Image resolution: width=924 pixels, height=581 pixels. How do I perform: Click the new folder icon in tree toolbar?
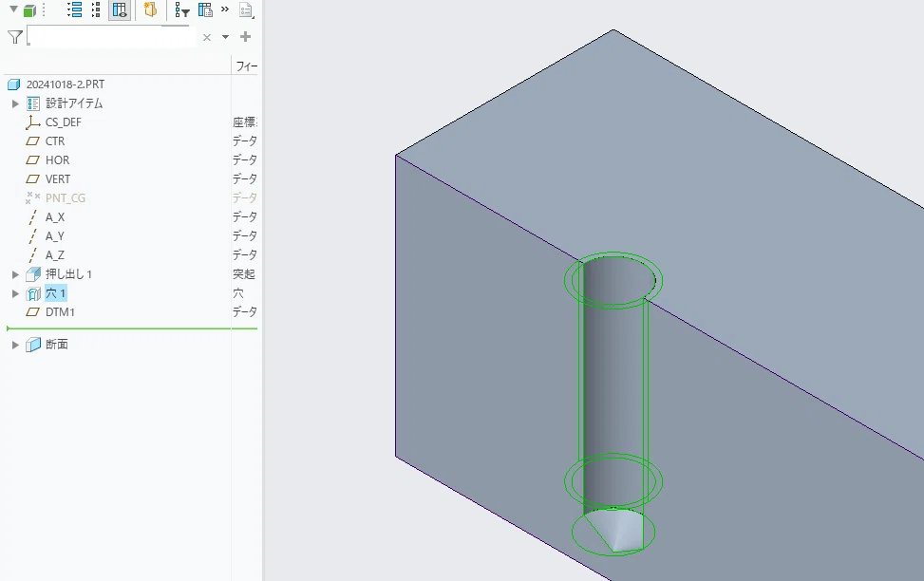[x=150, y=9]
